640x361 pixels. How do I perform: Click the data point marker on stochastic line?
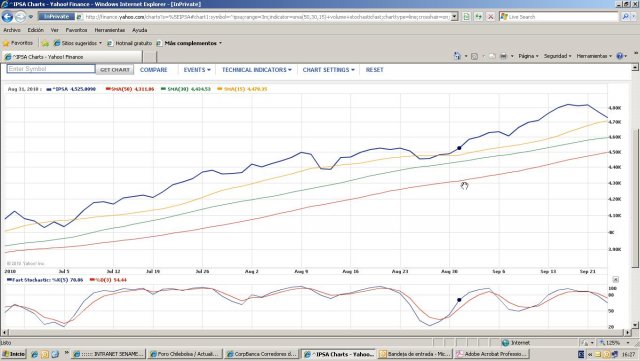pyautogui.click(x=459, y=300)
